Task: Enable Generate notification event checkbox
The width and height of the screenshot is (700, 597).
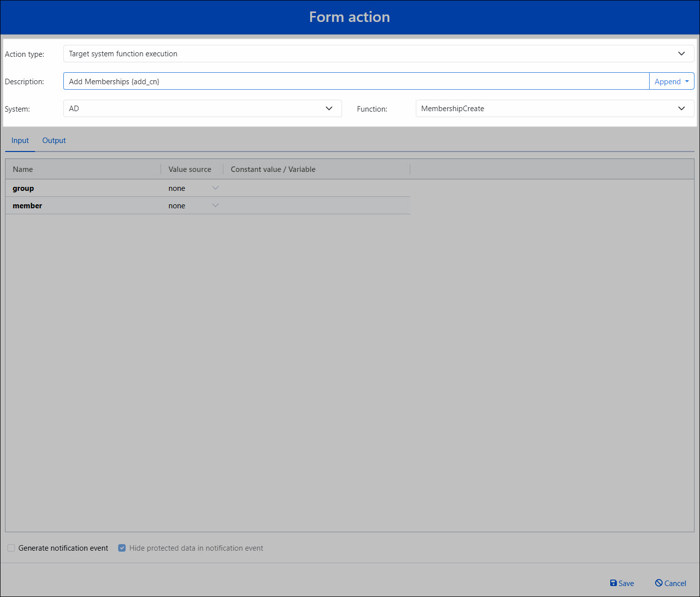Action: click(11, 548)
